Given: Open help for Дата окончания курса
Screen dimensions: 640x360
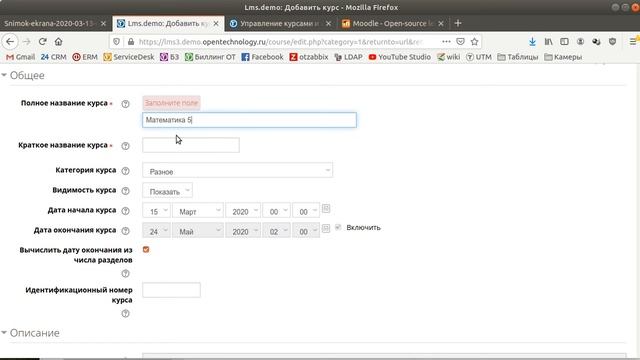Looking at the screenshot, I should pyautogui.click(x=125, y=231).
